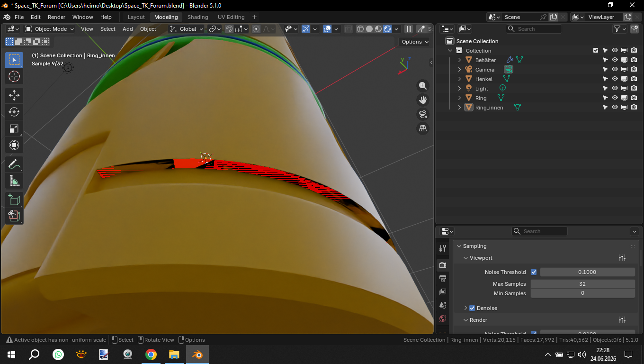644x364 pixels.
Task: Open the viewport Options dropdown
Action: click(415, 42)
